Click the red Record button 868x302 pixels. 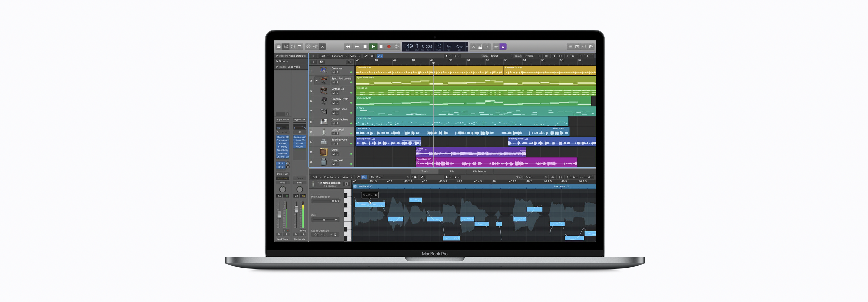(x=389, y=47)
